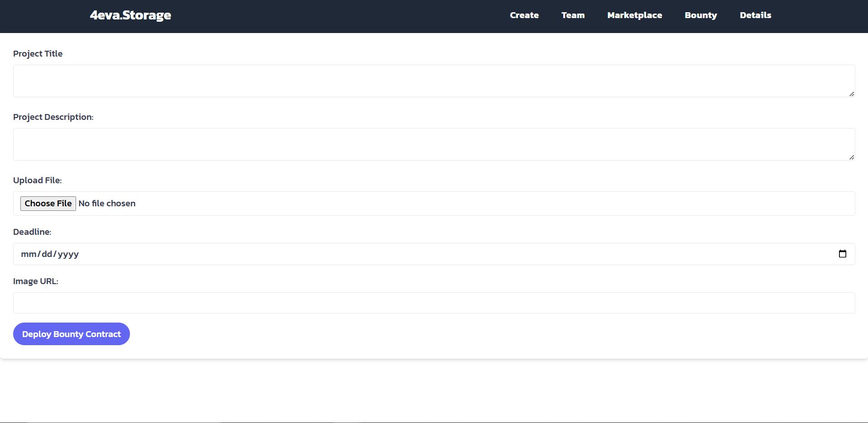Open the Create nav item
868x423 pixels.
click(x=524, y=15)
